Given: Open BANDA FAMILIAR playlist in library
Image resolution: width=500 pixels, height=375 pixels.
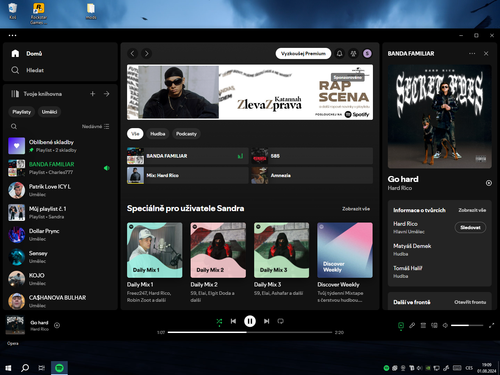Looking at the screenshot, I should [x=60, y=168].
